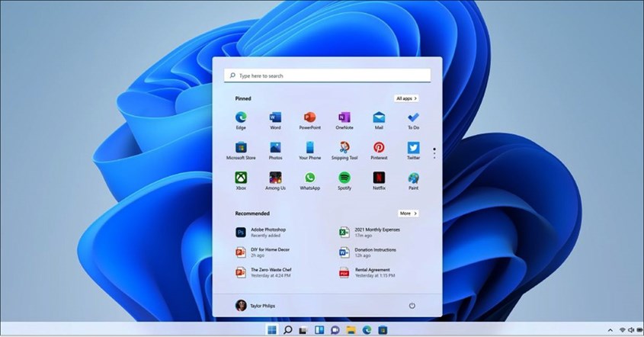
Task: Open the network Wi-Fi tray icon
Action: pos(622,330)
